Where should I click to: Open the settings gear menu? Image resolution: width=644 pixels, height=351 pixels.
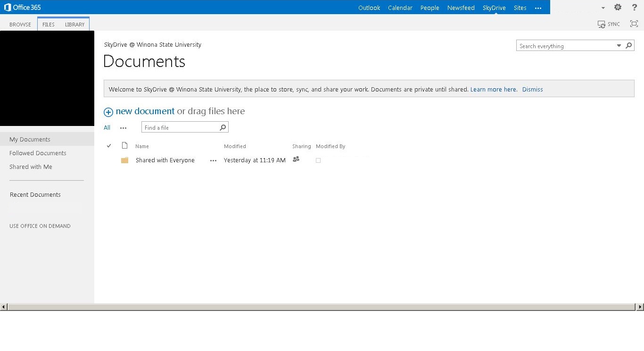click(x=618, y=8)
